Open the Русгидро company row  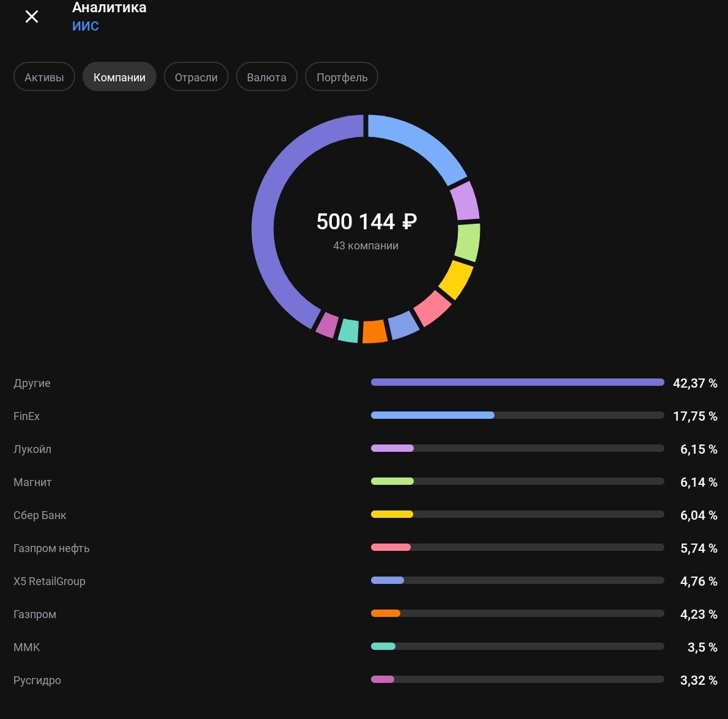pos(366,680)
